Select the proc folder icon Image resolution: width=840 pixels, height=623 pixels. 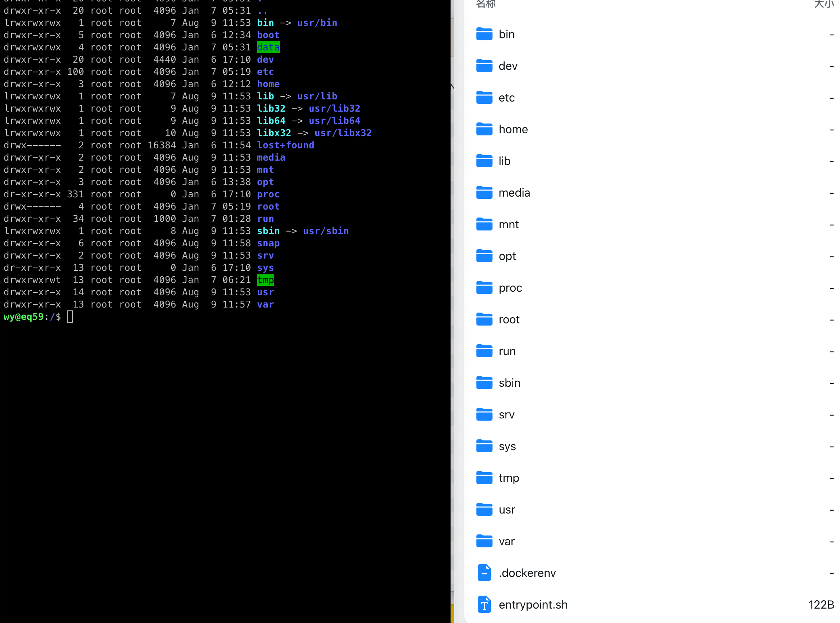pos(484,288)
